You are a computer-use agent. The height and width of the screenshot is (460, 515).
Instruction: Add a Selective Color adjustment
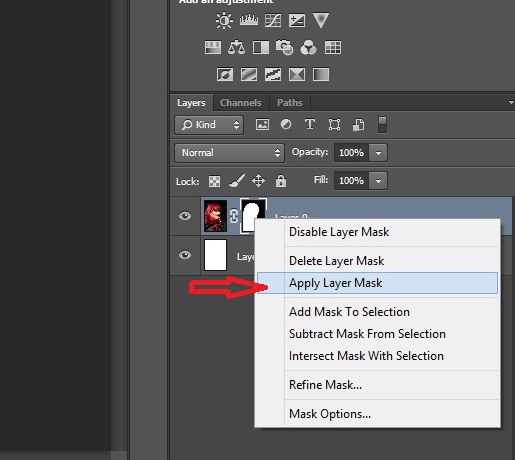point(297,74)
